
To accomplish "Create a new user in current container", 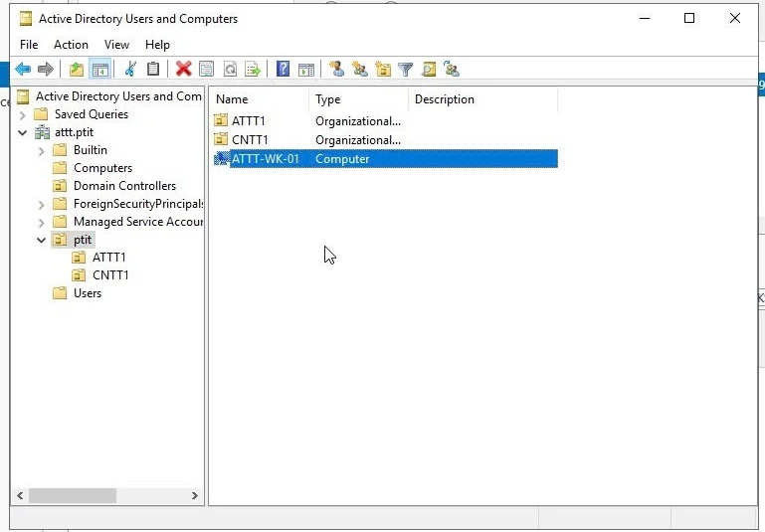I will (336, 70).
